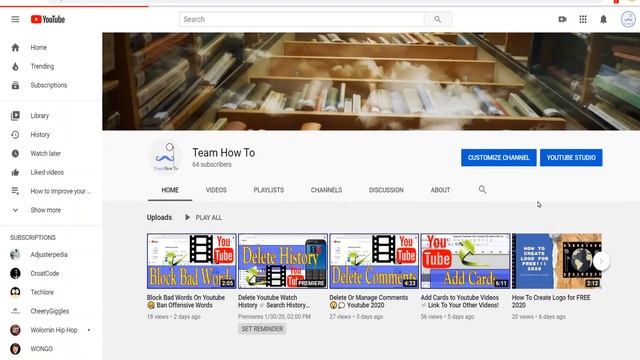Open the Block Bad Words thumbnail
The image size is (640, 360).
point(191,261)
